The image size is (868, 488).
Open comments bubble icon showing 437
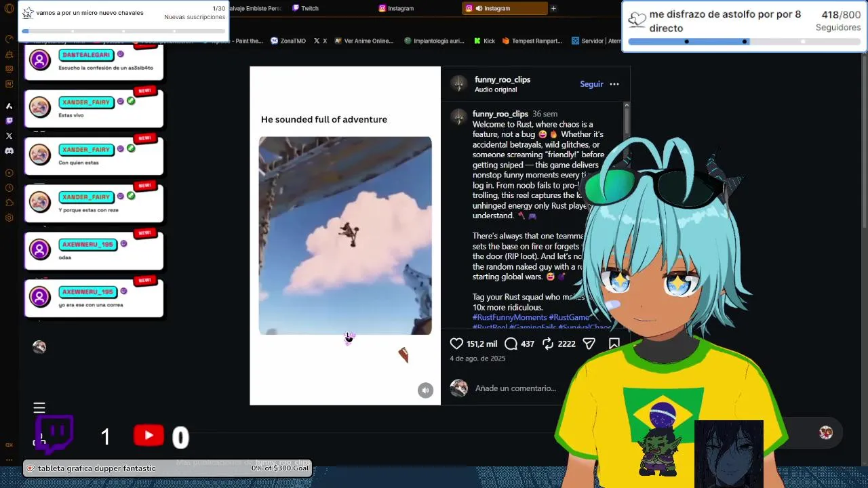pos(511,344)
